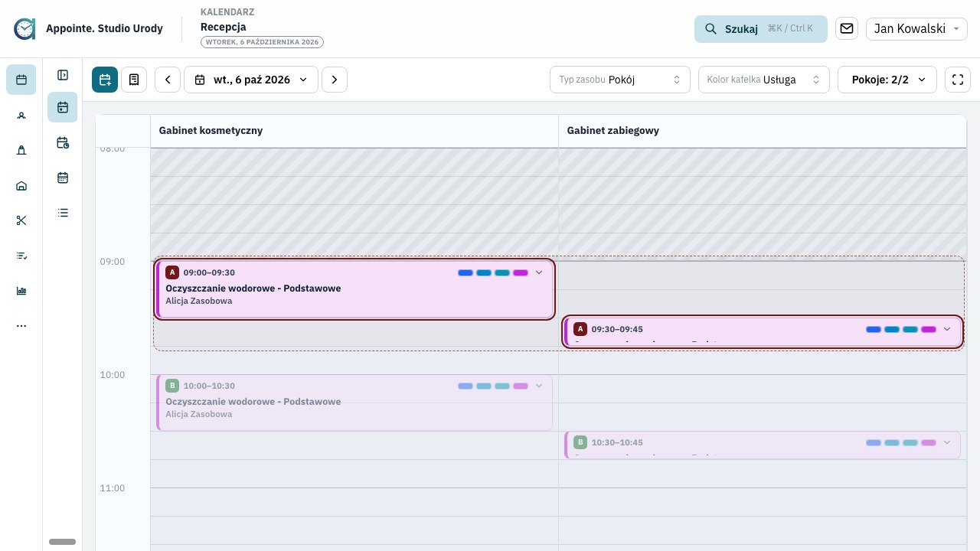
Task: Open the mail envelope icon
Action: click(847, 28)
